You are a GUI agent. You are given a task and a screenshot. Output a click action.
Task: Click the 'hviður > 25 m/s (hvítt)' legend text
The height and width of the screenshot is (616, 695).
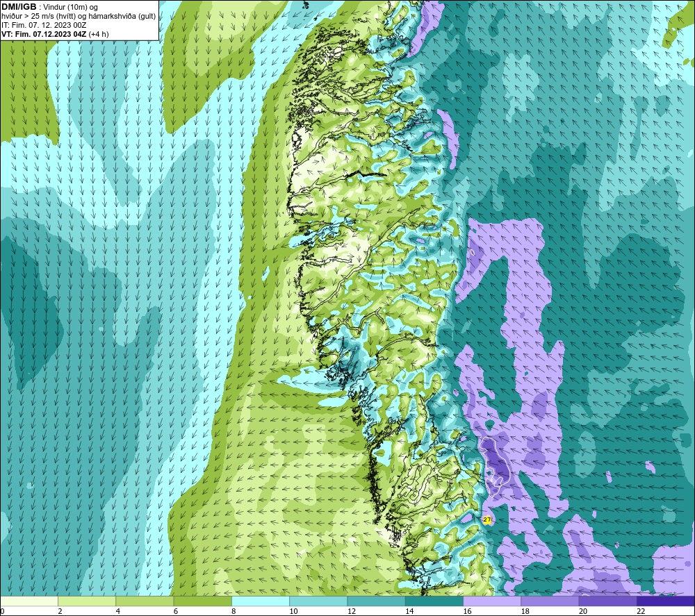(x=38, y=17)
